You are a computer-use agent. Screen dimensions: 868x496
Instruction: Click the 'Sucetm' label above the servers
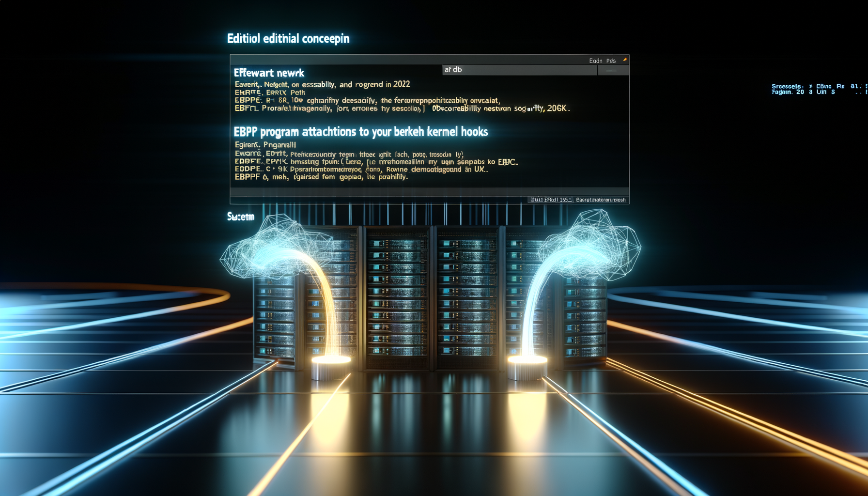(241, 217)
